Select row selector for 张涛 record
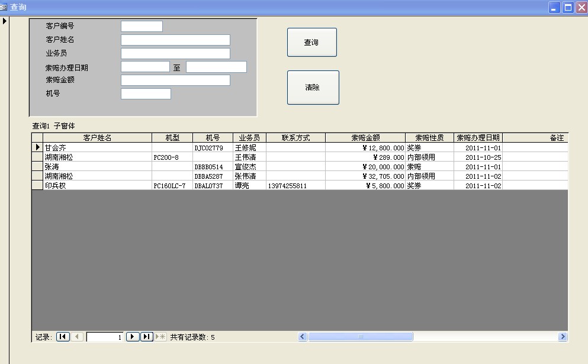The image size is (588, 364). (x=37, y=166)
